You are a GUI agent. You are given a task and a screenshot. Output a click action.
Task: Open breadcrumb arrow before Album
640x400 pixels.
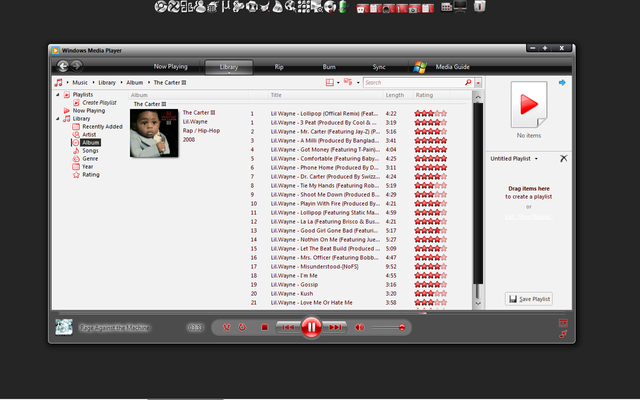coord(122,82)
